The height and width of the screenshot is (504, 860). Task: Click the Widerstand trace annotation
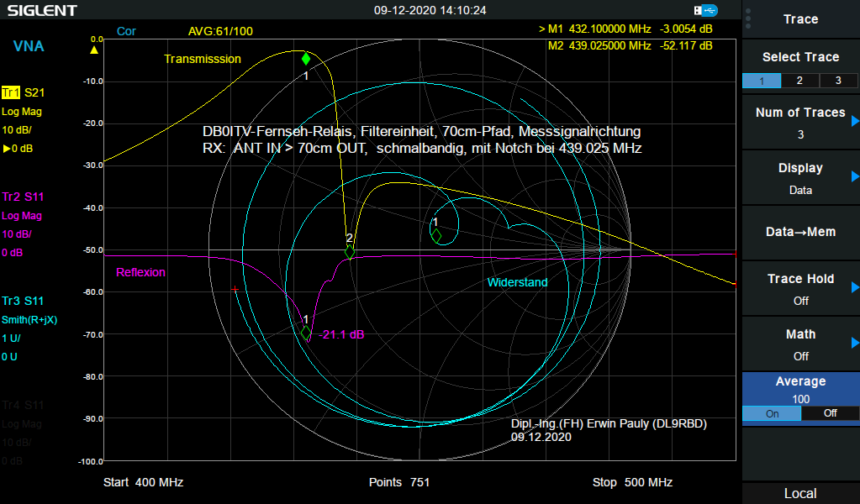point(518,283)
